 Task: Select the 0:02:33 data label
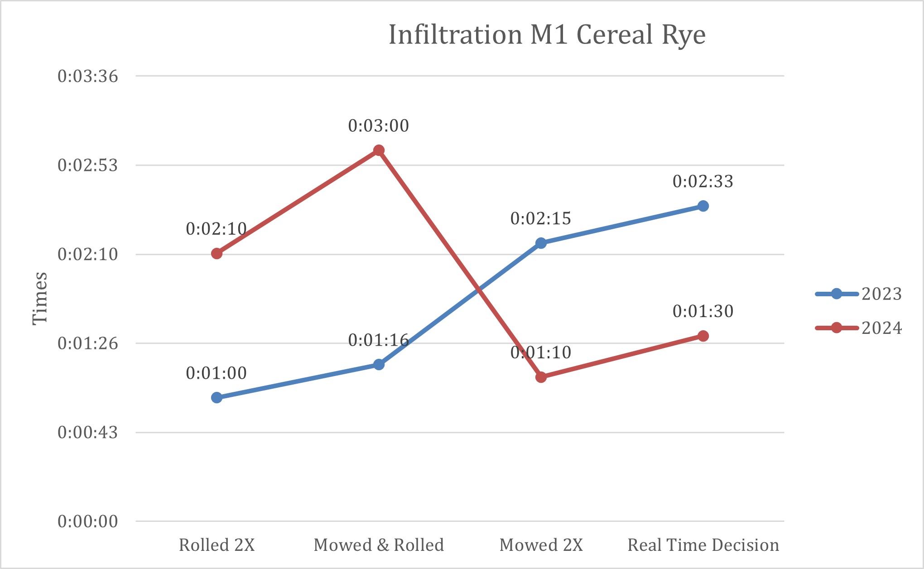tap(703, 182)
